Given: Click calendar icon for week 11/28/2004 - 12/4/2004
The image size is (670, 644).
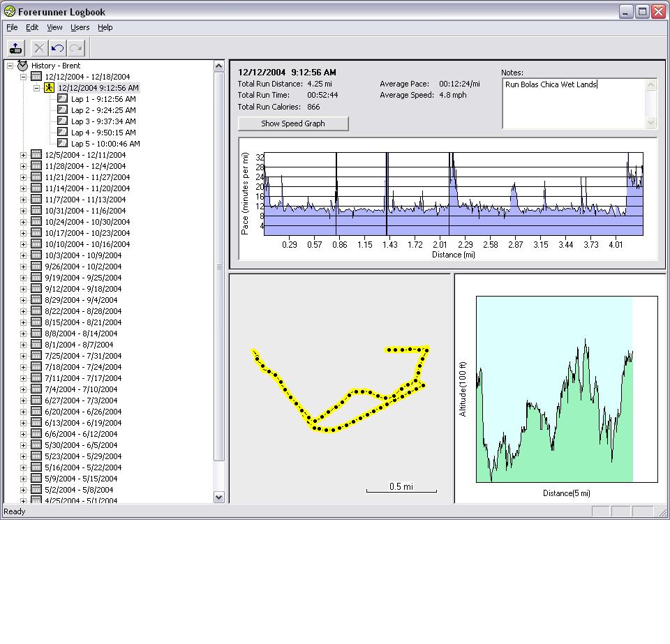Looking at the screenshot, I should tap(36, 165).
